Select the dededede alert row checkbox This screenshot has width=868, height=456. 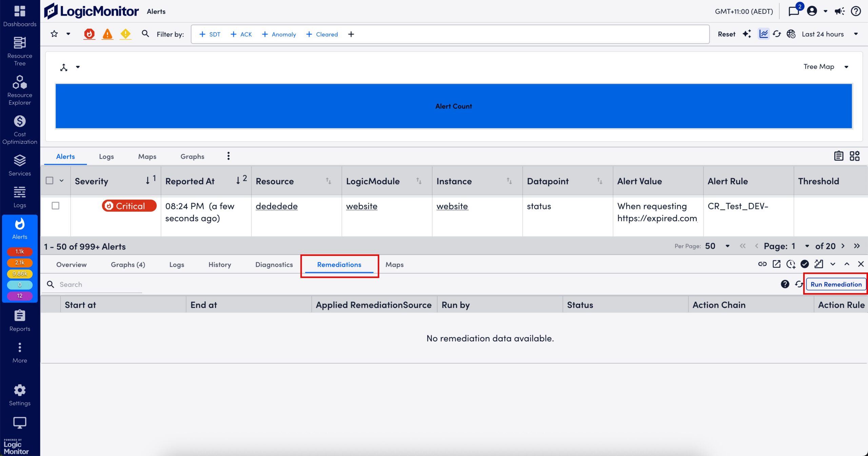point(56,206)
